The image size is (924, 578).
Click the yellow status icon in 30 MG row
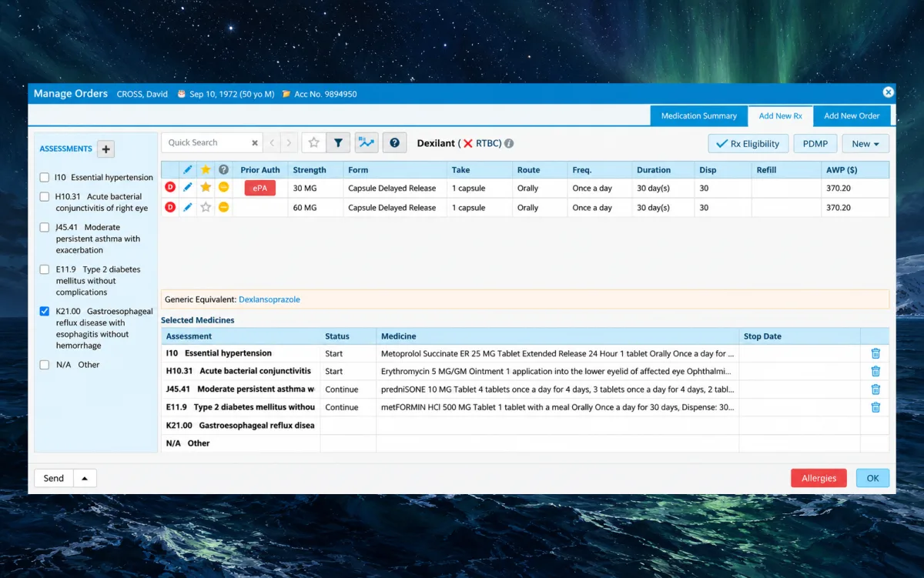tap(223, 188)
